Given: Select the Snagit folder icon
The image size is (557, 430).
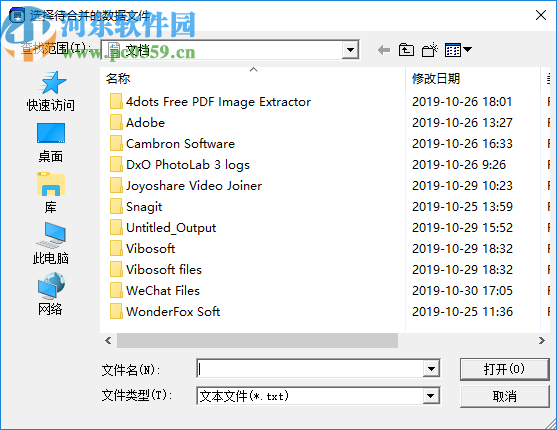Looking at the screenshot, I should click(x=116, y=206).
